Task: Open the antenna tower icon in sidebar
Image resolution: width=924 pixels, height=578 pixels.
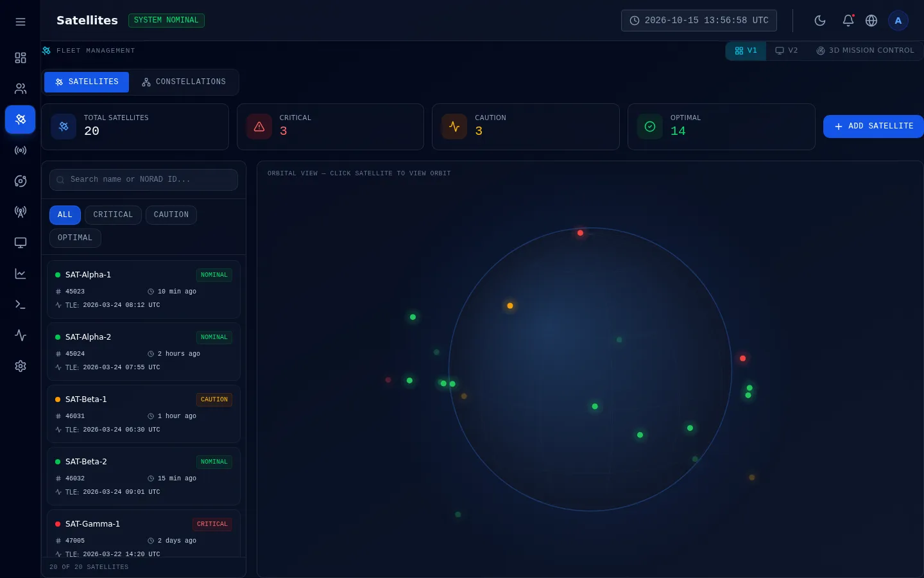Action: (x=21, y=212)
